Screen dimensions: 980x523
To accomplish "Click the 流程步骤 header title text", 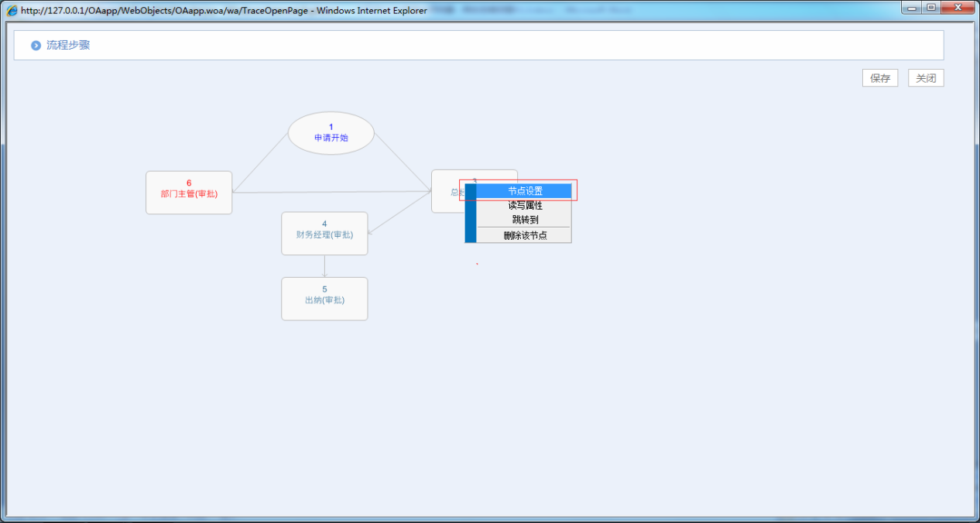I will click(x=68, y=46).
